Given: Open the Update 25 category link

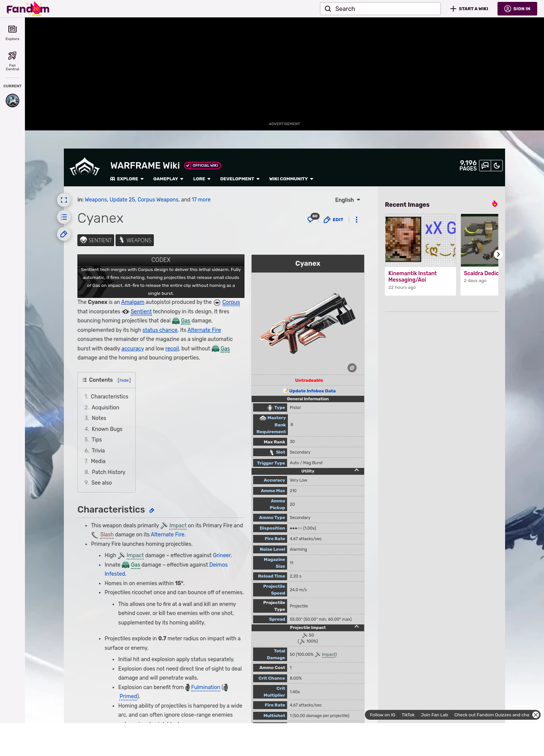Looking at the screenshot, I should pyautogui.click(x=122, y=200).
